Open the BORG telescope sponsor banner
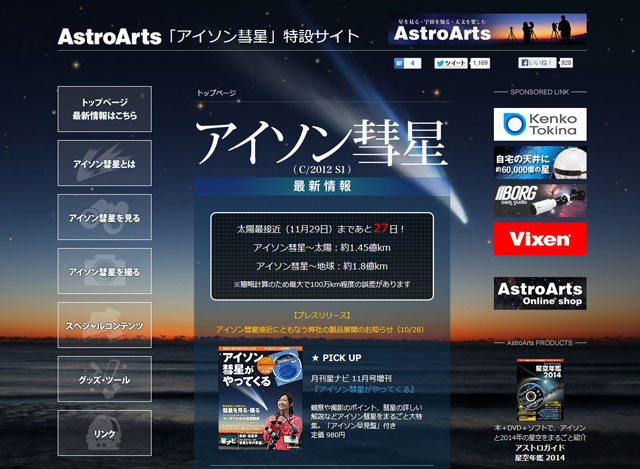This screenshot has width=640, height=469. [540, 200]
